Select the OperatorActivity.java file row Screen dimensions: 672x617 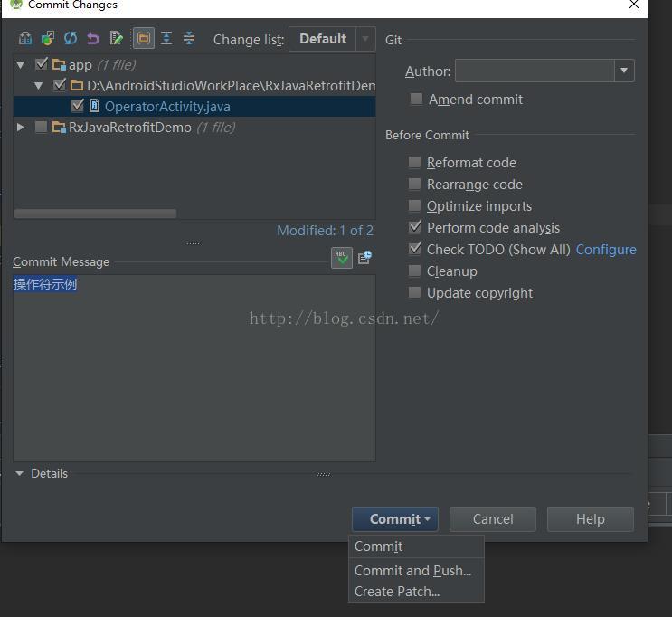click(x=194, y=106)
